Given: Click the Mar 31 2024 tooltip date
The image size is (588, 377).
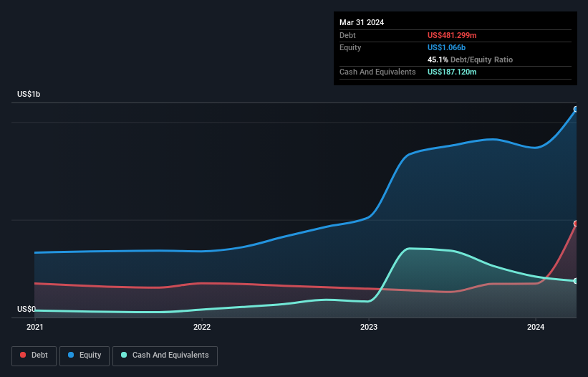Looking at the screenshot, I should [362, 22].
